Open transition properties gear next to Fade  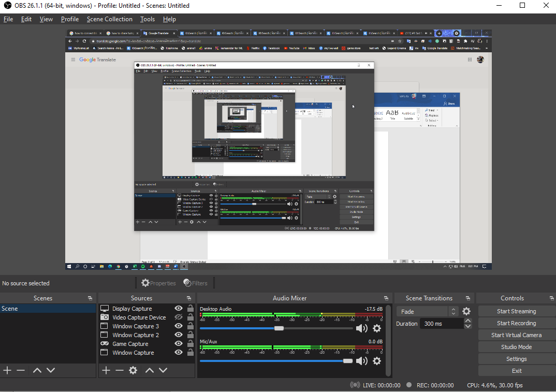coord(466,311)
